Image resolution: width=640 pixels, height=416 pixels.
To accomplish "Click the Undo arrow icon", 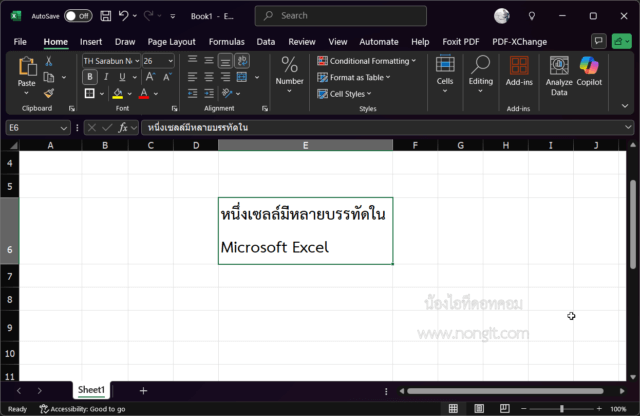I will click(x=123, y=16).
